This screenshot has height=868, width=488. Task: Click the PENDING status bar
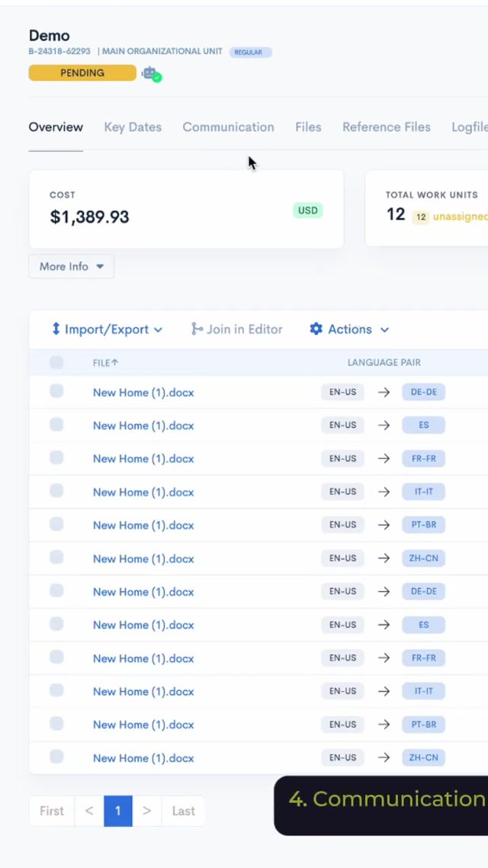click(82, 73)
